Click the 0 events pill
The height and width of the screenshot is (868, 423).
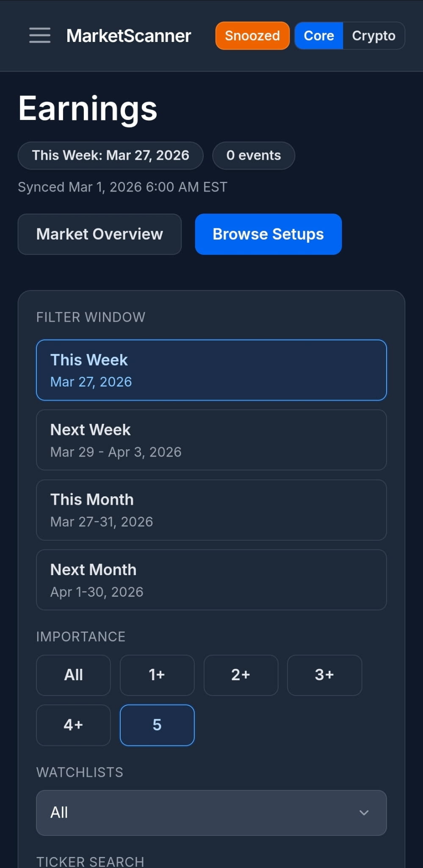click(253, 156)
